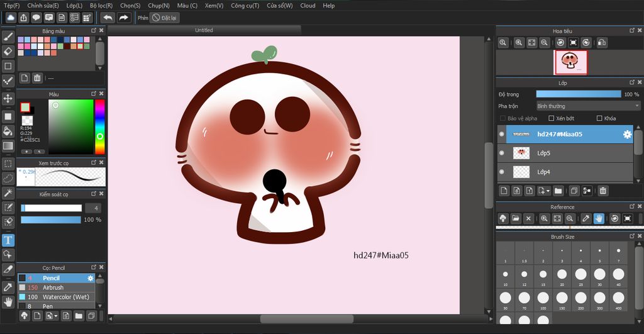Pick the foreground color swatch
Screen dimensions: 644x334
25,108
